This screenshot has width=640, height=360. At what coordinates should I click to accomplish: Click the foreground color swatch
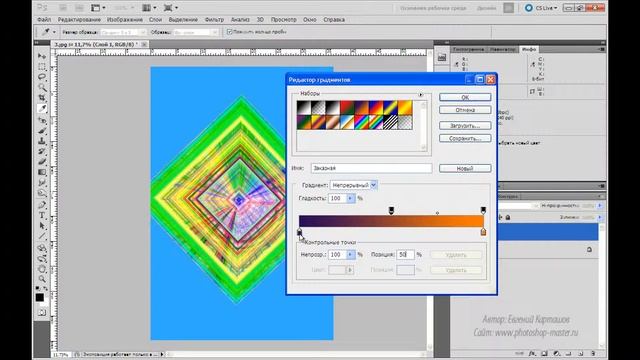40,297
